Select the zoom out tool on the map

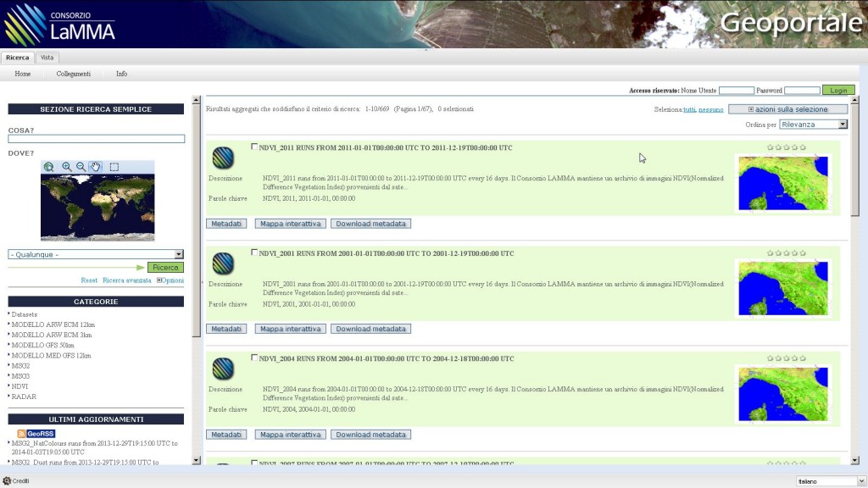(x=80, y=167)
